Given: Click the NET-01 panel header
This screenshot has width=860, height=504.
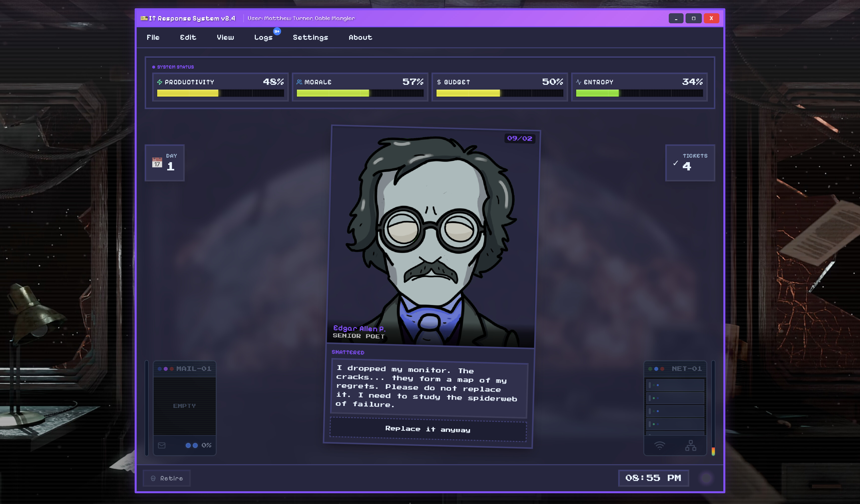Looking at the screenshot, I should coord(675,369).
